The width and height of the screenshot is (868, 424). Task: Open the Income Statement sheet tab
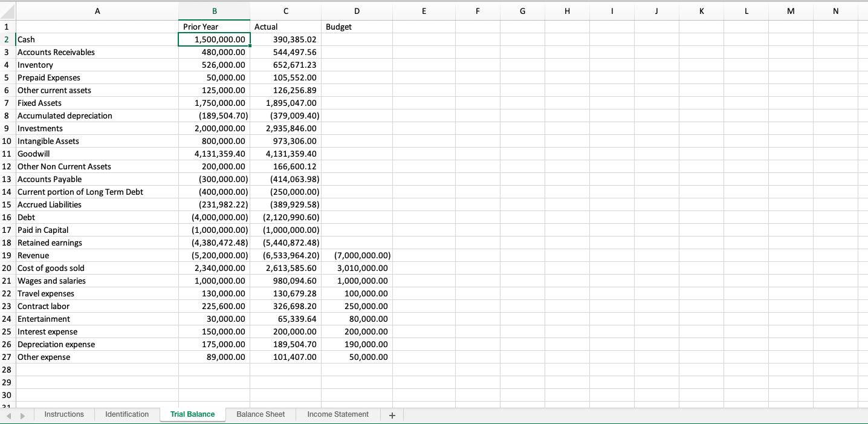tap(337, 414)
